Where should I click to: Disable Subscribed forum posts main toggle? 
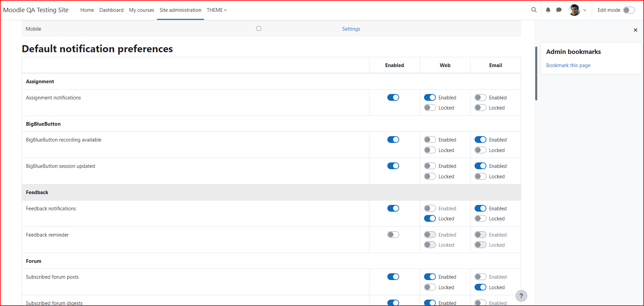(393, 277)
